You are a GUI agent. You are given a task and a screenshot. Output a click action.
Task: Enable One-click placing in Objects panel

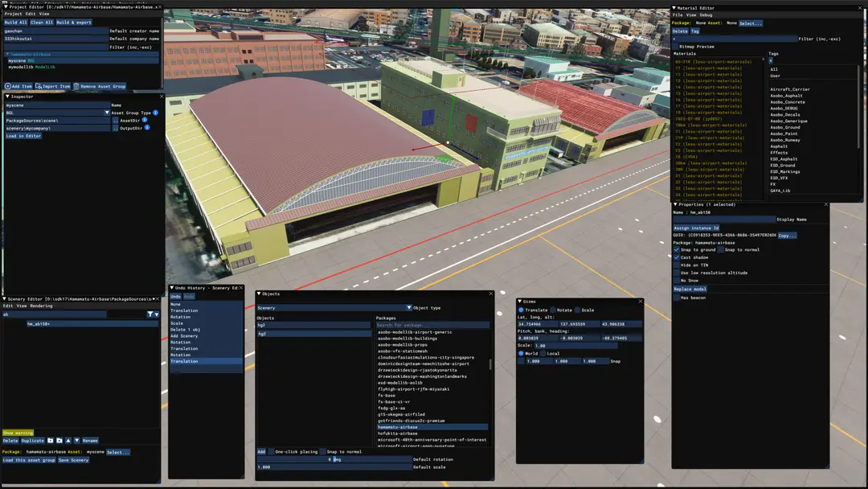[272, 452]
